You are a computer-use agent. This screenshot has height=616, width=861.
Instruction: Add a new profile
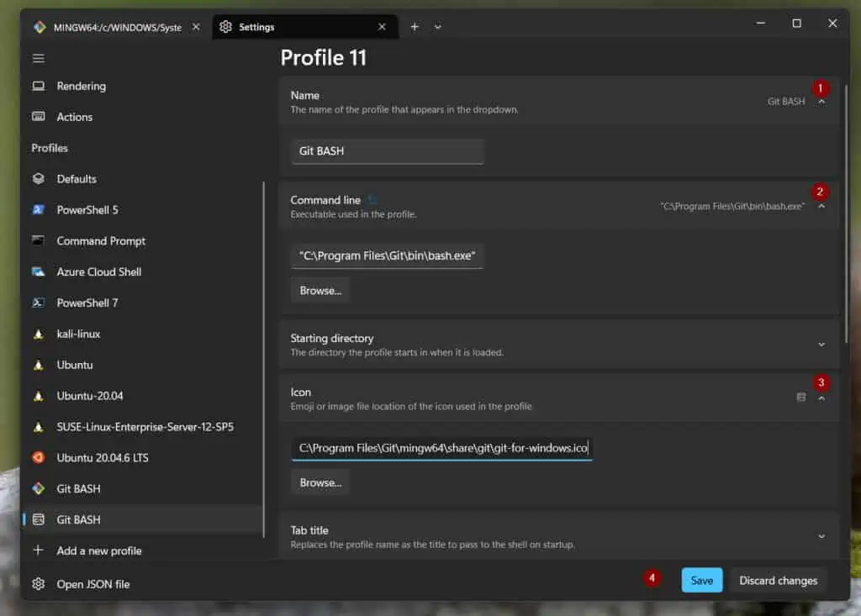tap(143, 550)
